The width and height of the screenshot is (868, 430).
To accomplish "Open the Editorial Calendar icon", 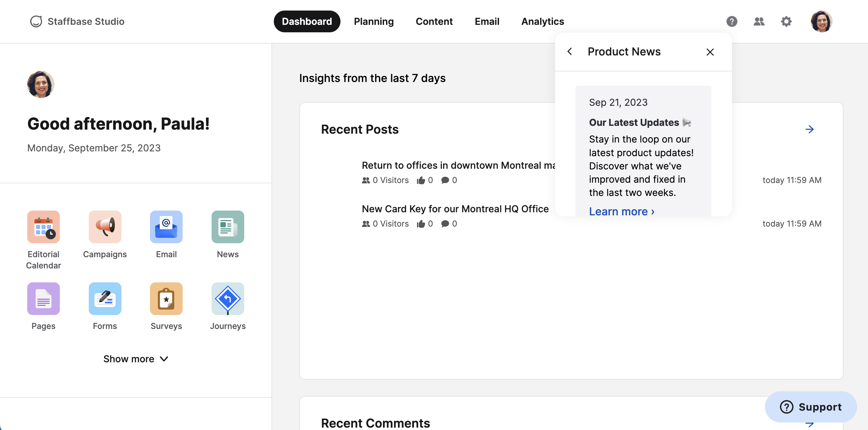I will 44,227.
